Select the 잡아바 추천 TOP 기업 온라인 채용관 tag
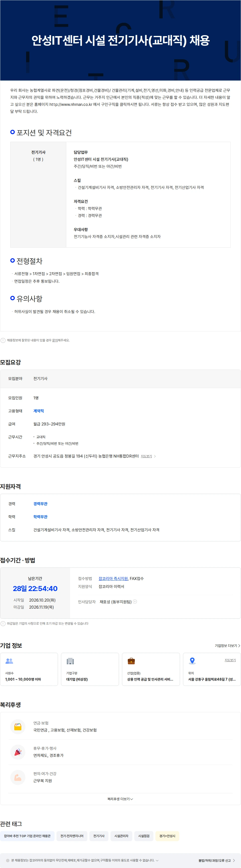The height and width of the screenshot is (868, 241). click(27, 836)
